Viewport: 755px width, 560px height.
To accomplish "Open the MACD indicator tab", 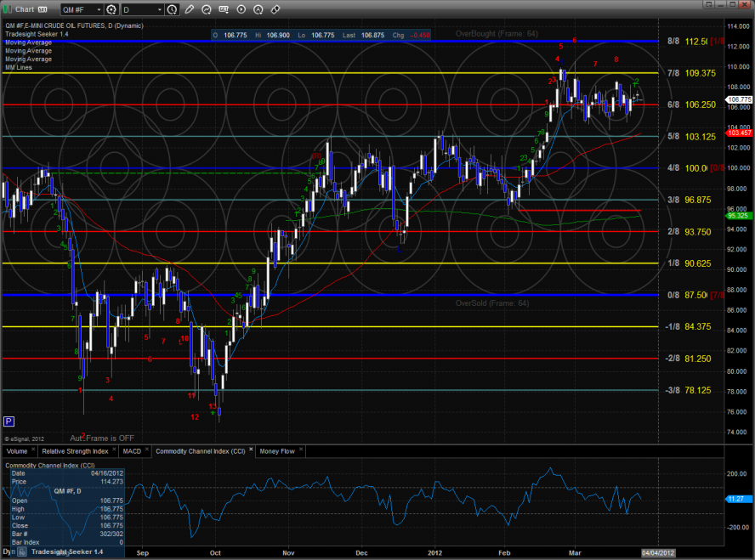I will pyautogui.click(x=132, y=450).
